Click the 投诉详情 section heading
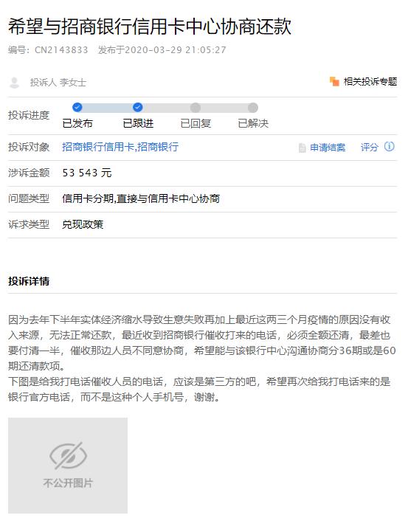The image size is (408, 532). pos(29,281)
